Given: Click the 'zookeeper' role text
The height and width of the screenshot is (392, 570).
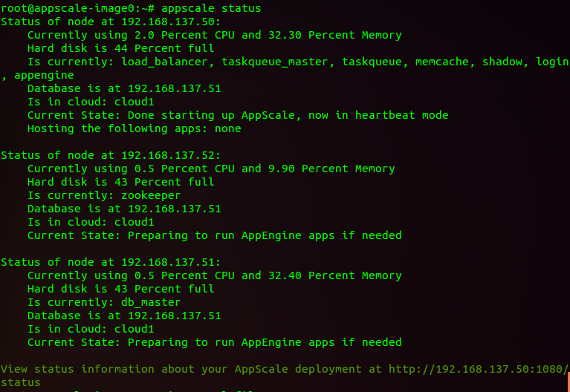Looking at the screenshot, I should (x=151, y=195).
